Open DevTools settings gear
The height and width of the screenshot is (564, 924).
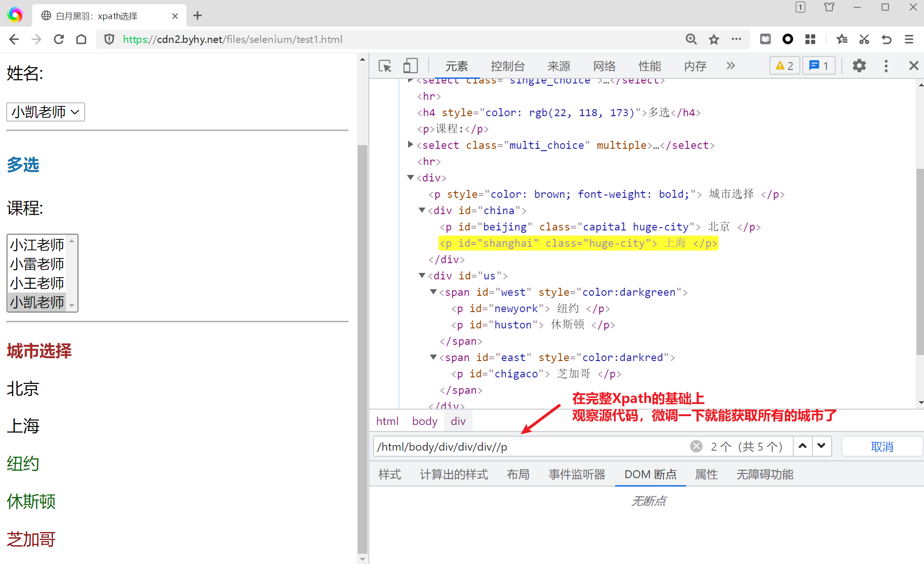[859, 66]
